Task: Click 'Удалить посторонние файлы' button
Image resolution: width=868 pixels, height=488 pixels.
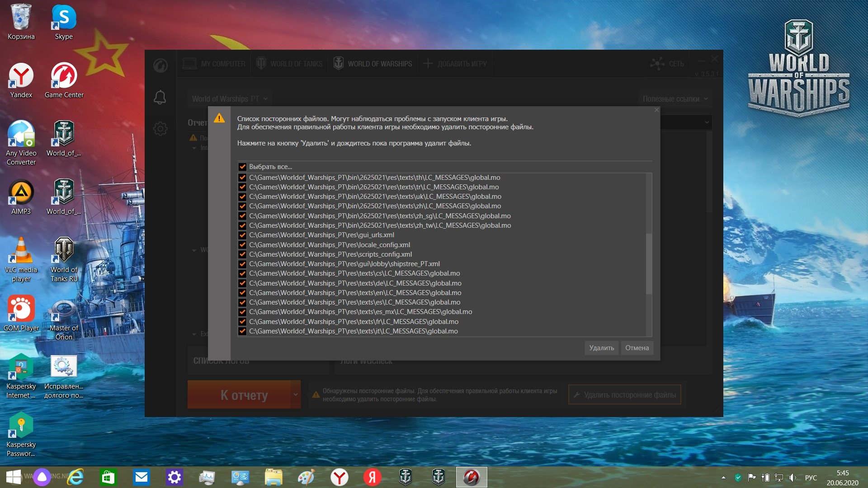Action: point(625,394)
